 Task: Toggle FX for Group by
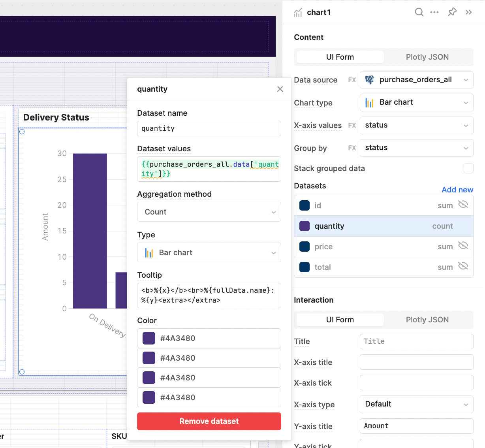[x=352, y=148]
